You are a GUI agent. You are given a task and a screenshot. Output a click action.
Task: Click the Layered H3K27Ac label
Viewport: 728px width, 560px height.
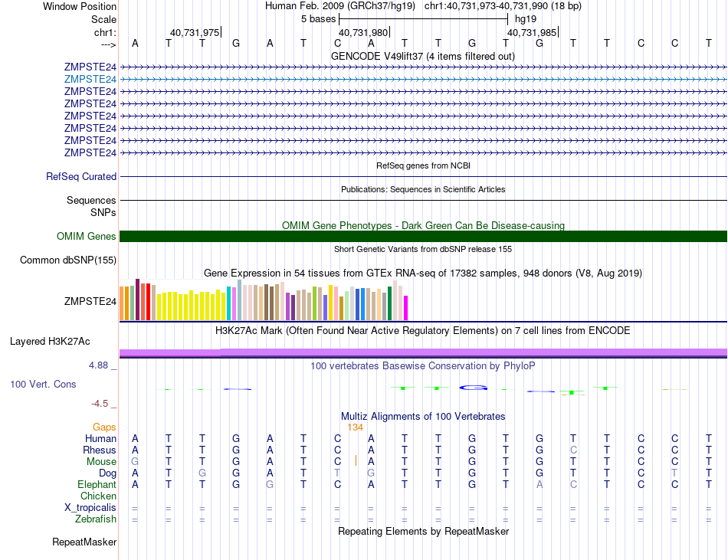point(50,342)
